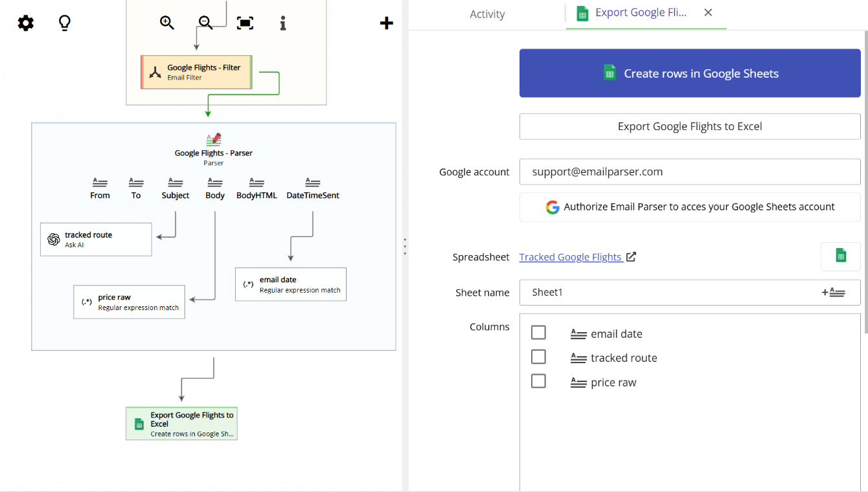Open the Tracked Google Flights spreadsheet link
Image resolution: width=868 pixels, height=492 pixels.
click(572, 256)
